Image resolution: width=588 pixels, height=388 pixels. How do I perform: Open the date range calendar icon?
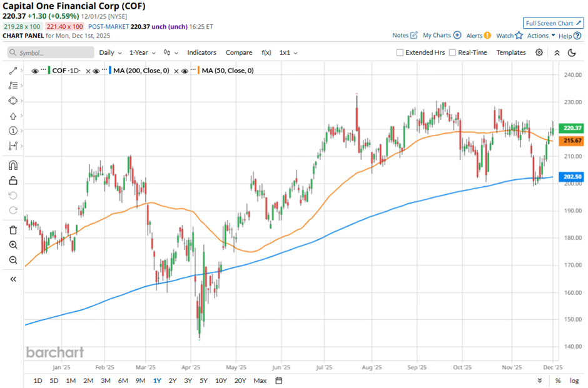pyautogui.click(x=279, y=381)
